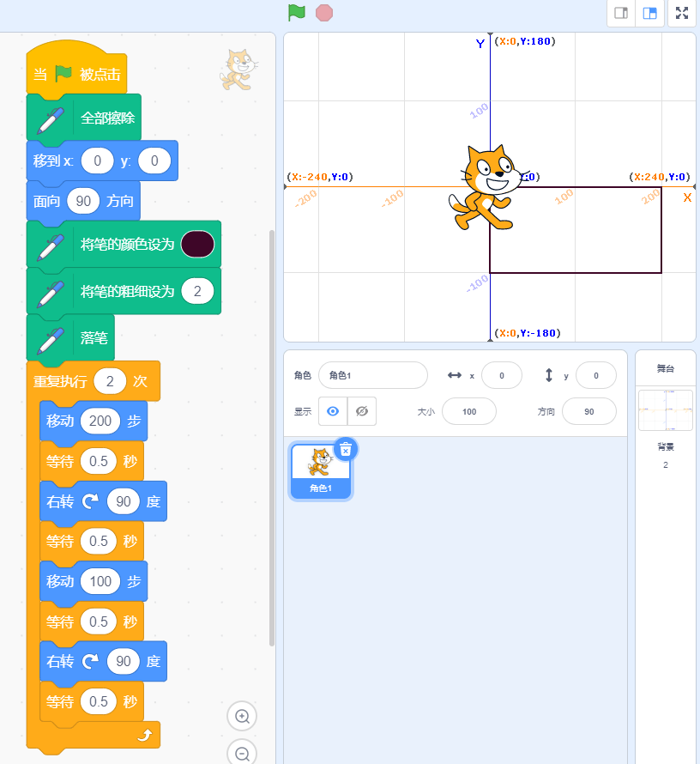This screenshot has height=764, width=700.
Task: Click the 当绿旗被点击 hat block
Action: coord(76,68)
